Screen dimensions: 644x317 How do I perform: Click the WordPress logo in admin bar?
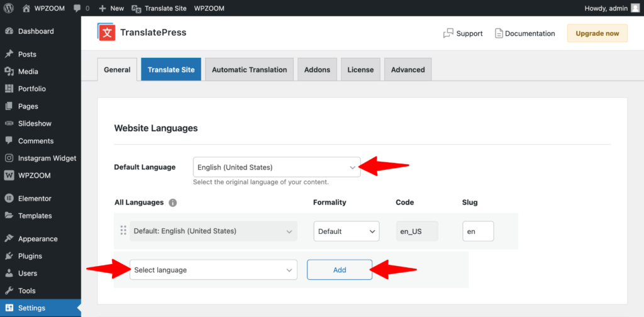tap(9, 8)
